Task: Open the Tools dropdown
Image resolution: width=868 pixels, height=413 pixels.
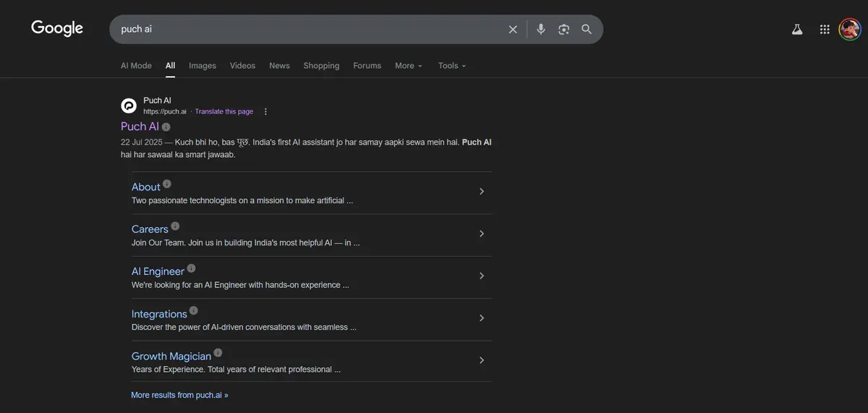Action: point(451,66)
